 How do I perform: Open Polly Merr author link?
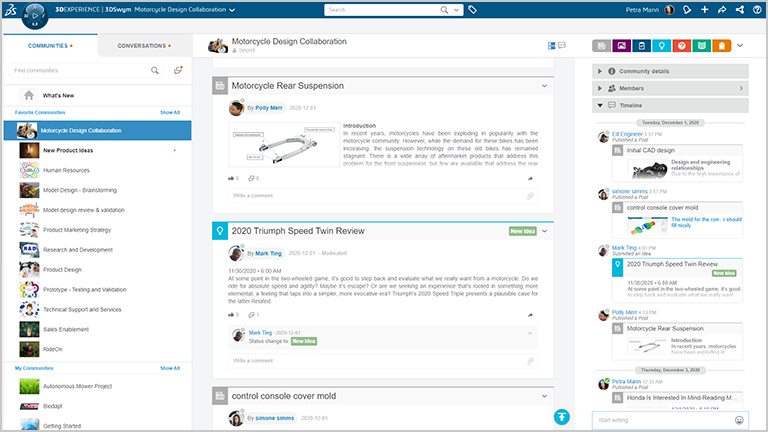pyautogui.click(x=270, y=107)
